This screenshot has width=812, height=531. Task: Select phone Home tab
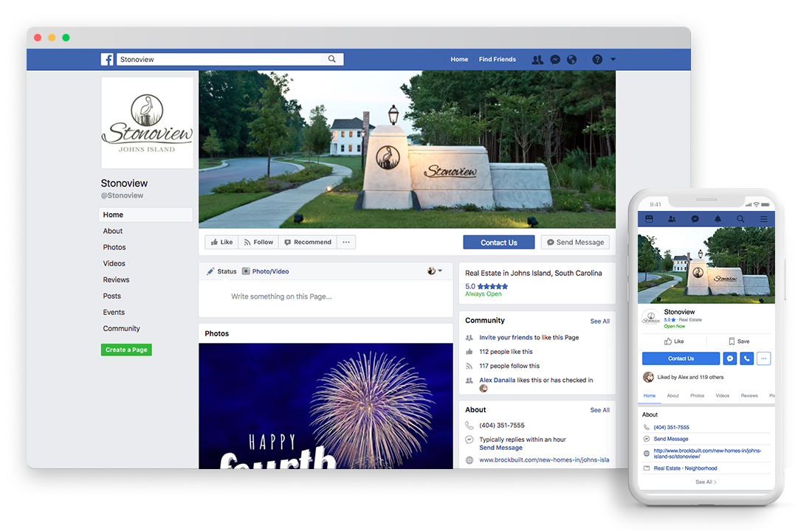click(x=650, y=396)
